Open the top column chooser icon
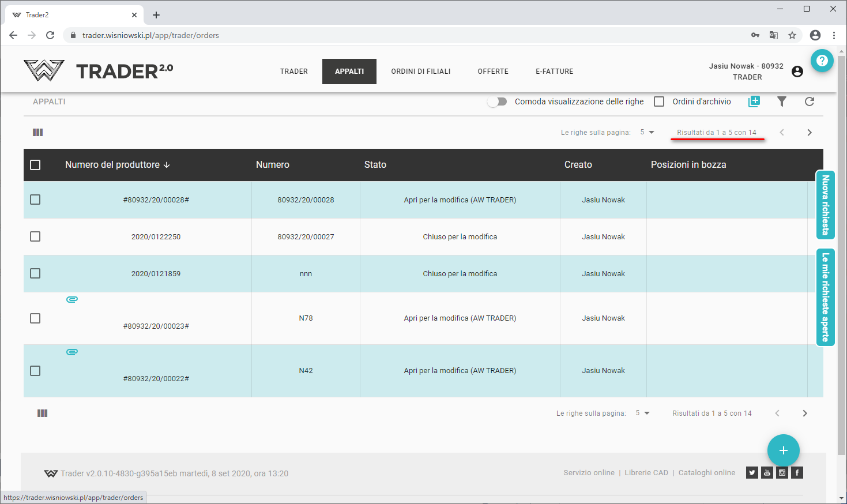The image size is (847, 504). coord(38,133)
